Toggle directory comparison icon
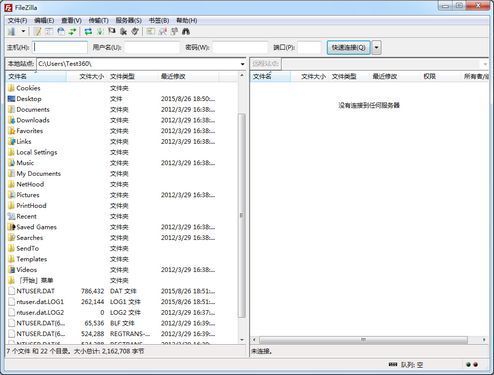Screen dimensions: 494x375 pos(163,32)
